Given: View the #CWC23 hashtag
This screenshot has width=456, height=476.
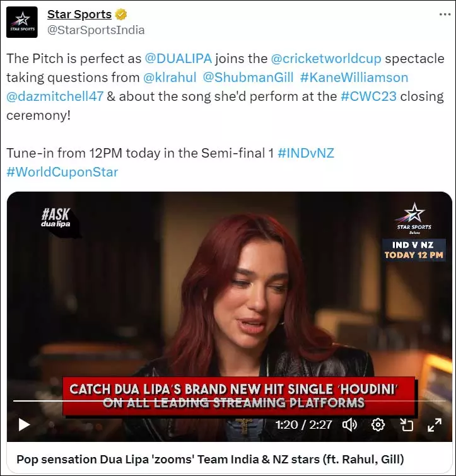Looking at the screenshot, I should click(x=368, y=96).
